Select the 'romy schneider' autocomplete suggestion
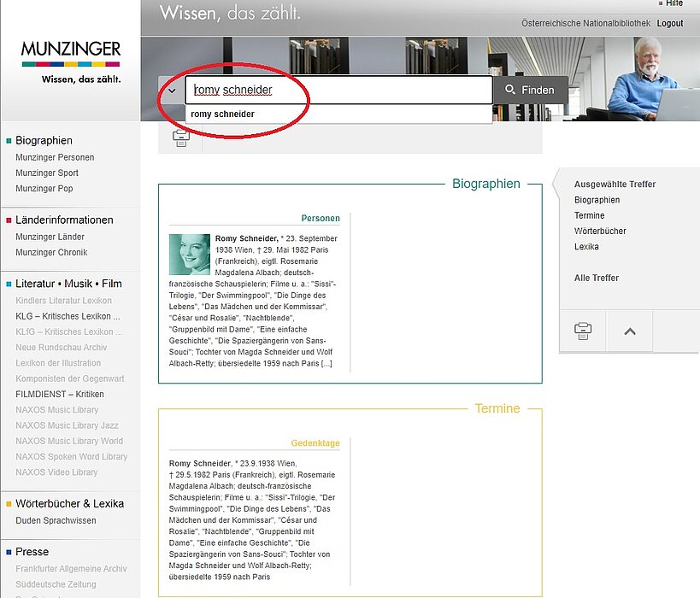Viewport: 700px width, 598px height. tap(222, 114)
